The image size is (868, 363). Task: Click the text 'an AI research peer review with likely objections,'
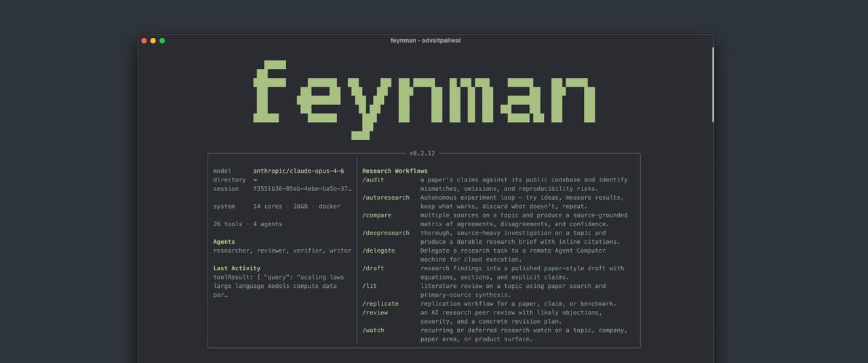pos(511,312)
